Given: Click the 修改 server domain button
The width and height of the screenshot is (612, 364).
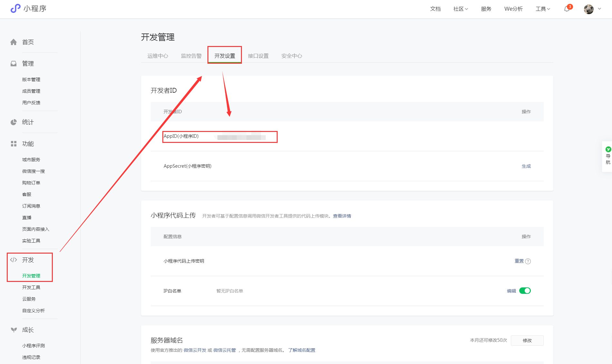Looking at the screenshot, I should [527, 341].
